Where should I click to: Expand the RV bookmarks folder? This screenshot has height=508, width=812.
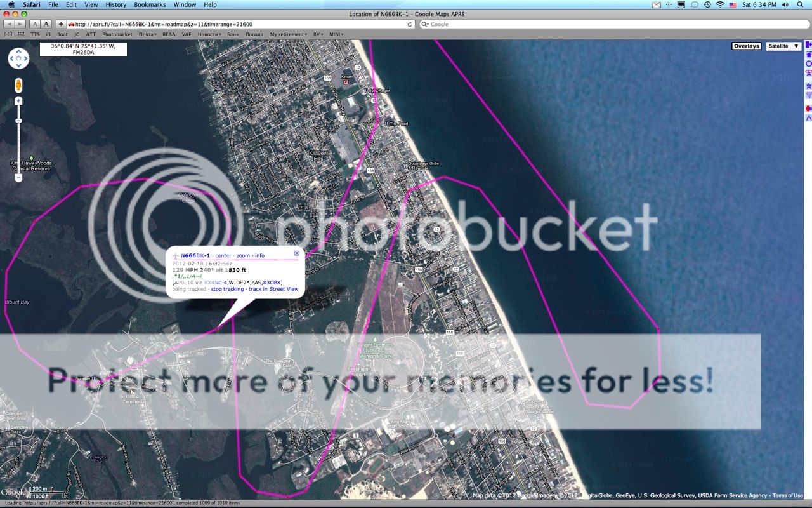point(317,34)
